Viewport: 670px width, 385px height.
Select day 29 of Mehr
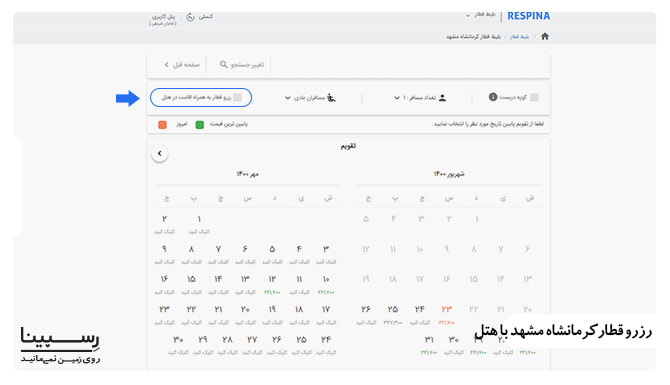click(203, 344)
